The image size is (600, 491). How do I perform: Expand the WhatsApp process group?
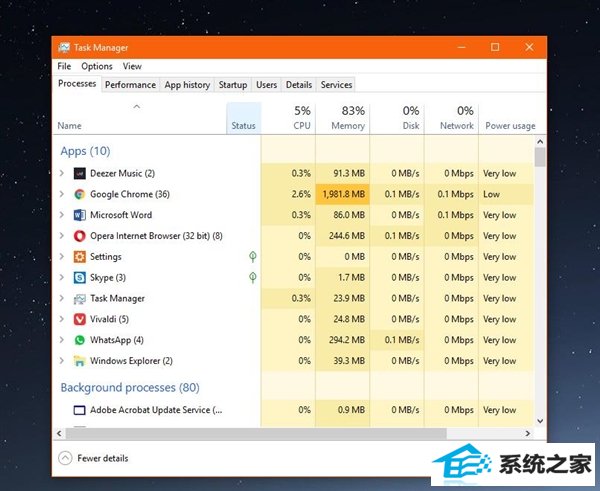click(x=62, y=339)
